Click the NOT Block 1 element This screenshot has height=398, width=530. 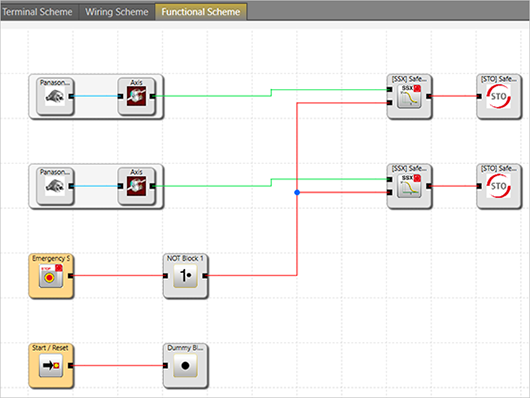click(x=185, y=276)
